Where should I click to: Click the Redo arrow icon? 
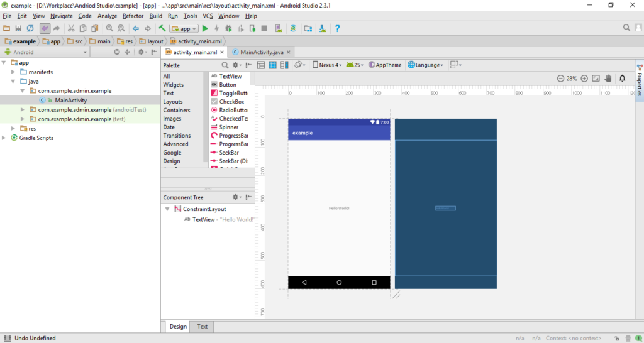56,28
